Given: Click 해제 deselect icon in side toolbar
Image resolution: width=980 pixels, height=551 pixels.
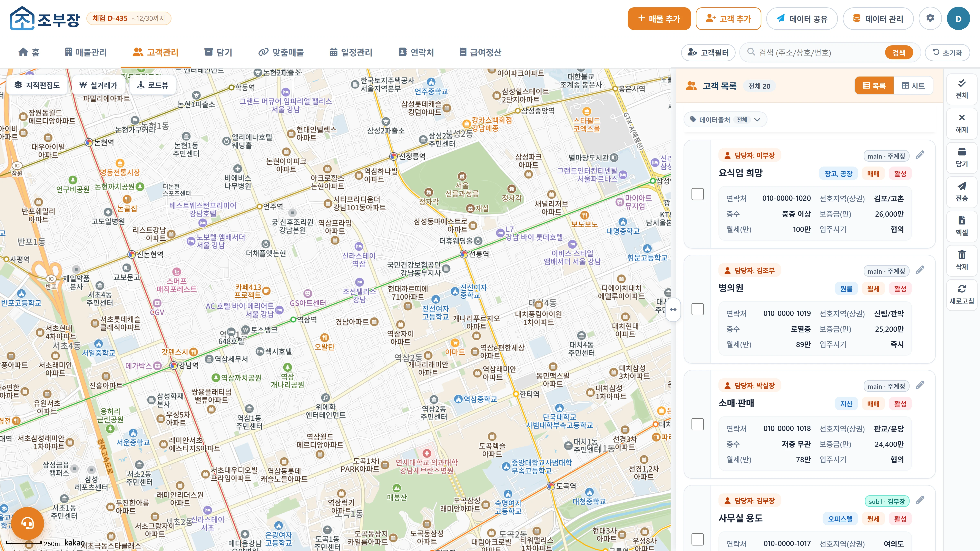Looking at the screenshot, I should (x=962, y=123).
